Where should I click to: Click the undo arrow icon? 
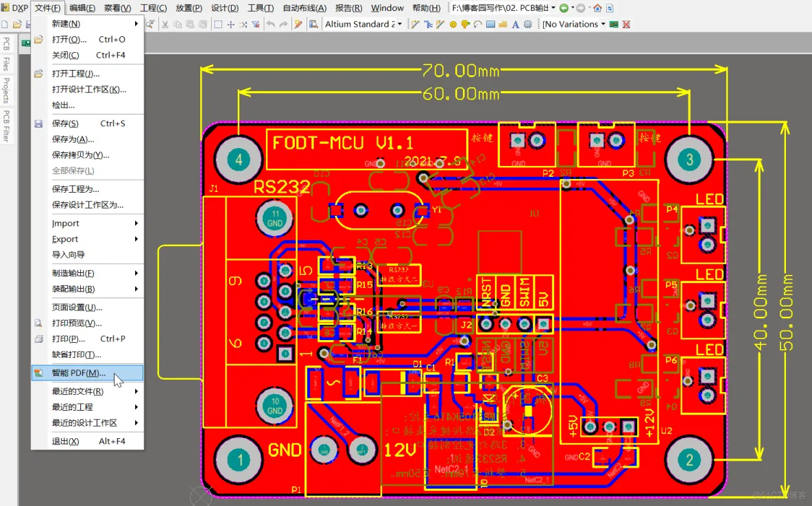point(270,25)
